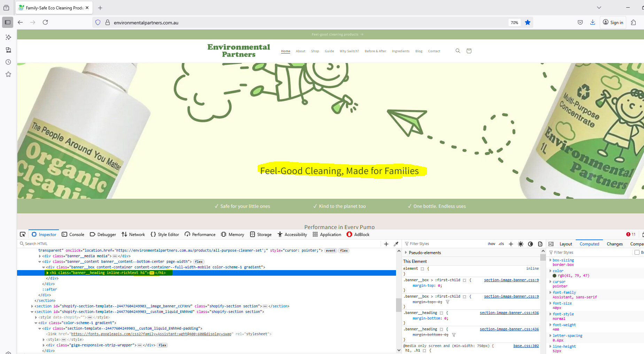Viewport: 644px width, 354px height.
Task: Click grid selector icon beside element rule
Action: 422,269
